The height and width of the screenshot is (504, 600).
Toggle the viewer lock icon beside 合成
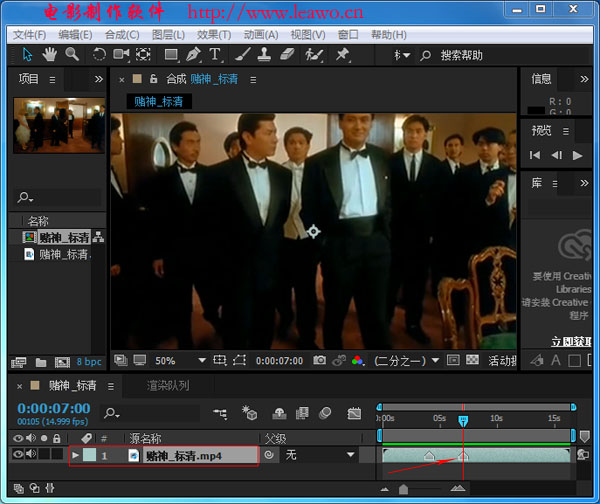pos(153,79)
